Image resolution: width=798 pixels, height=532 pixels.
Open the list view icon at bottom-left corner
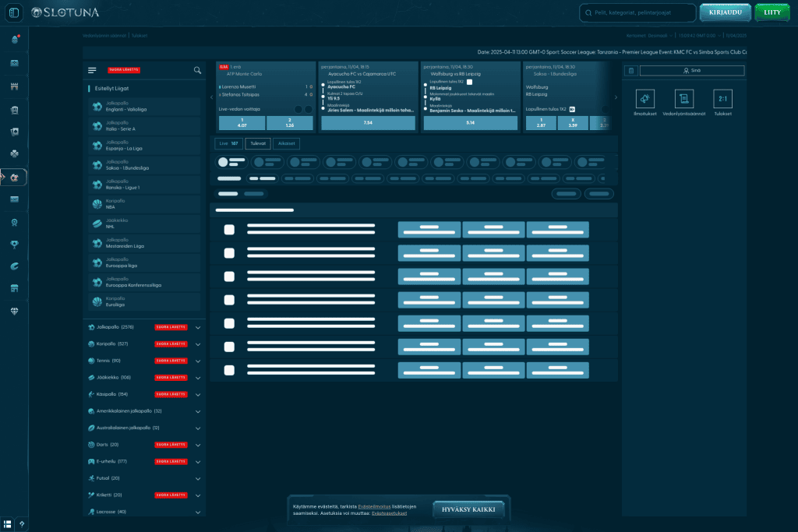(7, 523)
